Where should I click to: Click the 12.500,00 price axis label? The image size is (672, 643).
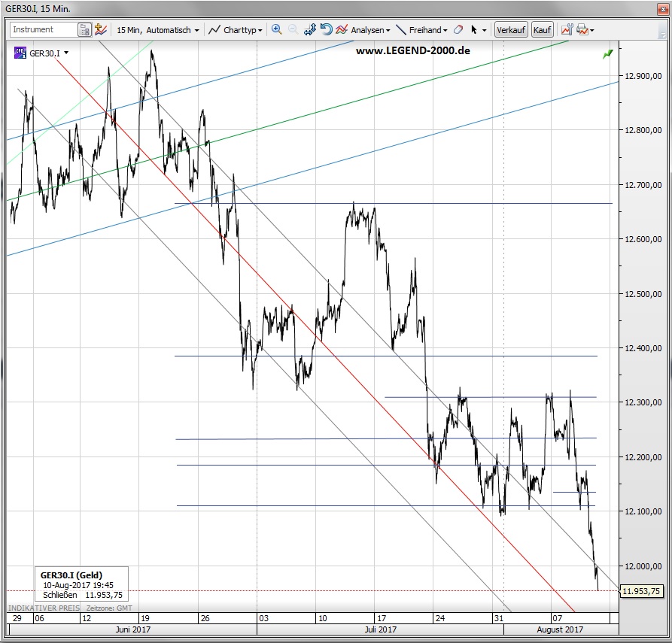[x=643, y=294]
